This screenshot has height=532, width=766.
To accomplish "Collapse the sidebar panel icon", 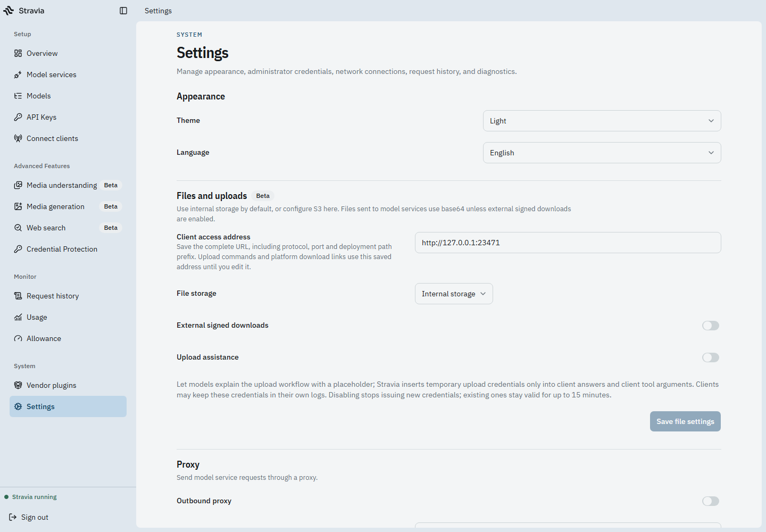I will click(123, 11).
